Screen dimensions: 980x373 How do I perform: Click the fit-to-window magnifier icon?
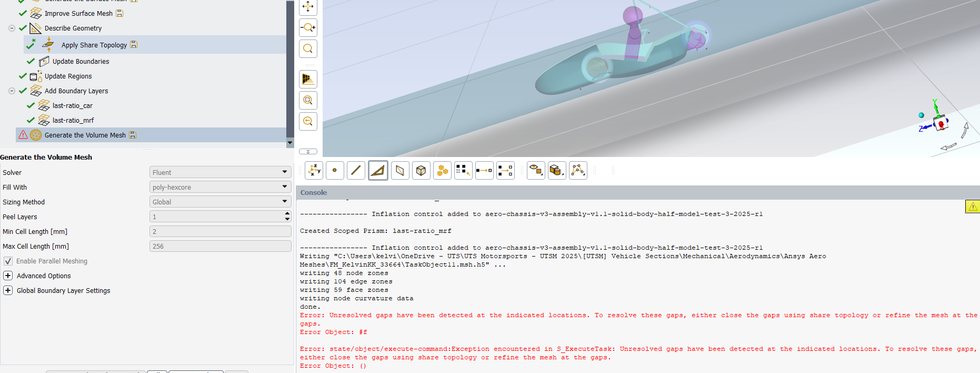(x=308, y=49)
